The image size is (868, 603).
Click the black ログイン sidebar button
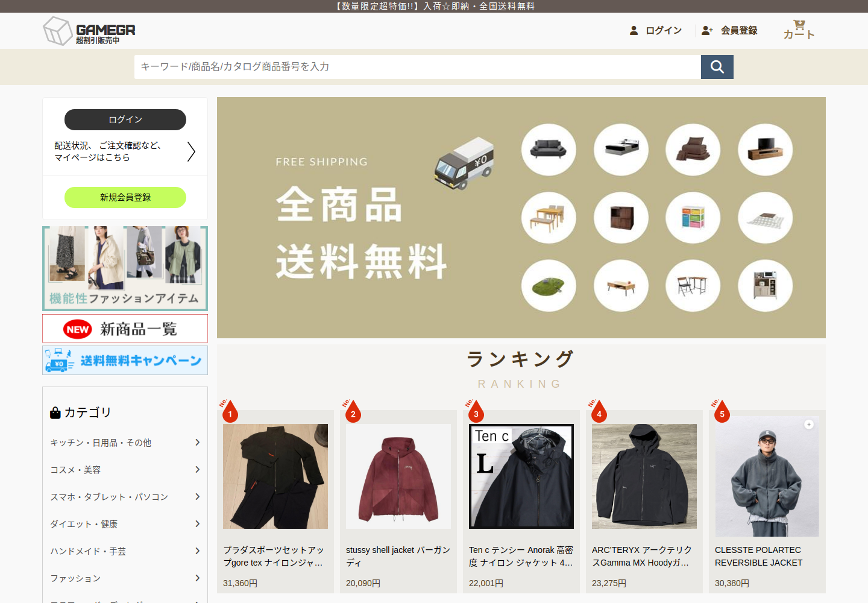(x=125, y=119)
